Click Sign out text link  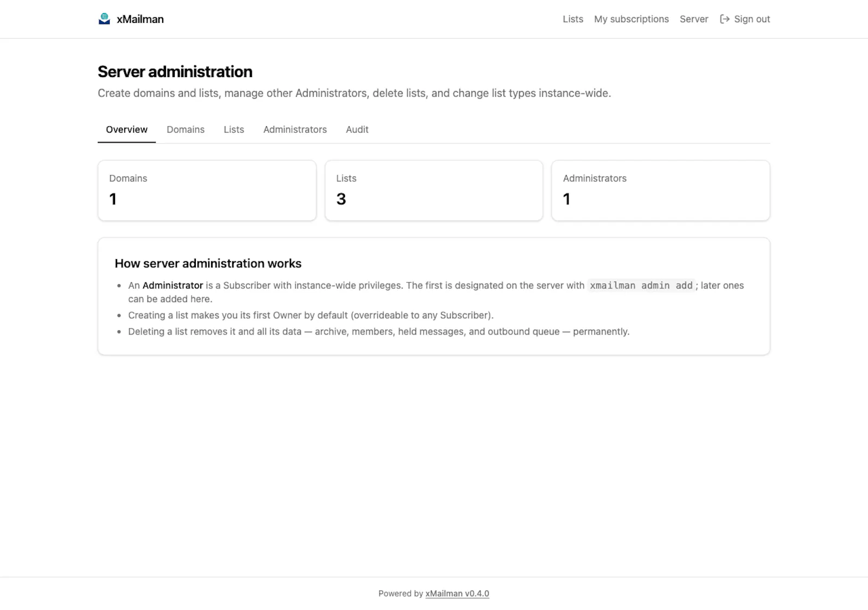(752, 19)
